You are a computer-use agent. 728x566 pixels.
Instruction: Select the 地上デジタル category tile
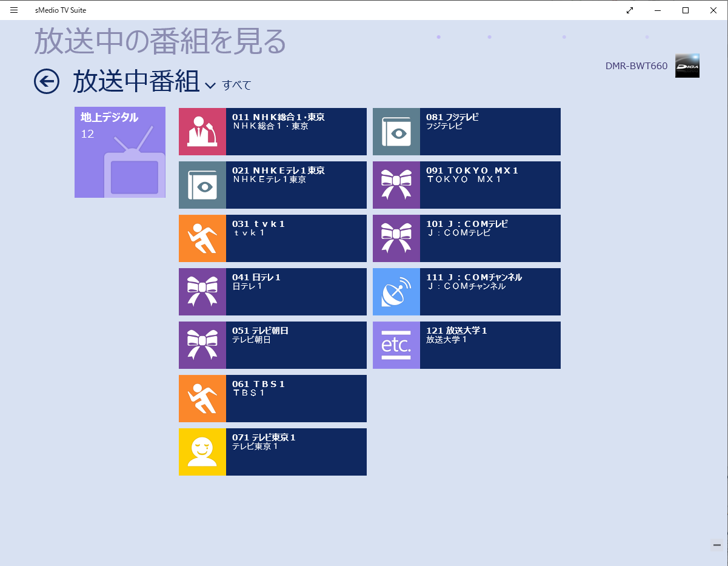point(120,152)
